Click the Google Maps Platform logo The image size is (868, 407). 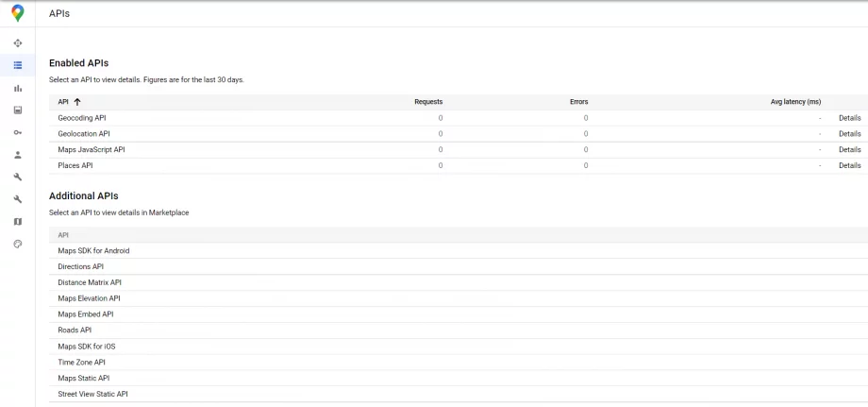click(18, 13)
